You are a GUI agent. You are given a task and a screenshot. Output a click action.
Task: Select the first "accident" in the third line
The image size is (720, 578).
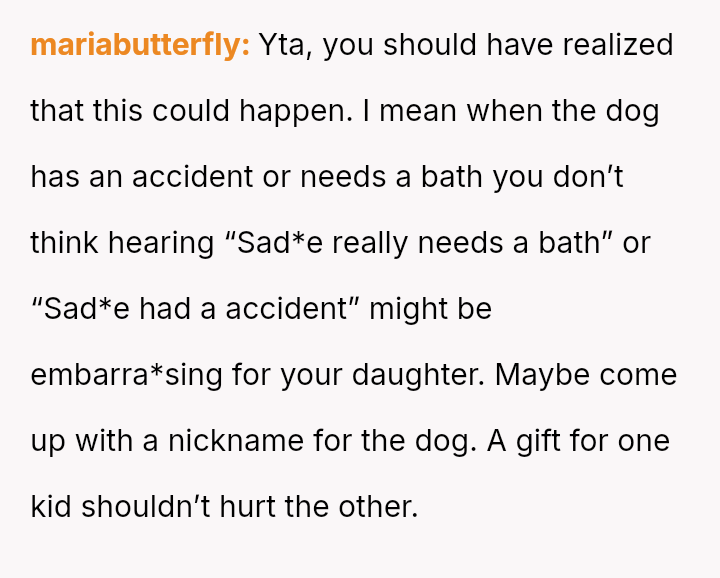coord(192,177)
